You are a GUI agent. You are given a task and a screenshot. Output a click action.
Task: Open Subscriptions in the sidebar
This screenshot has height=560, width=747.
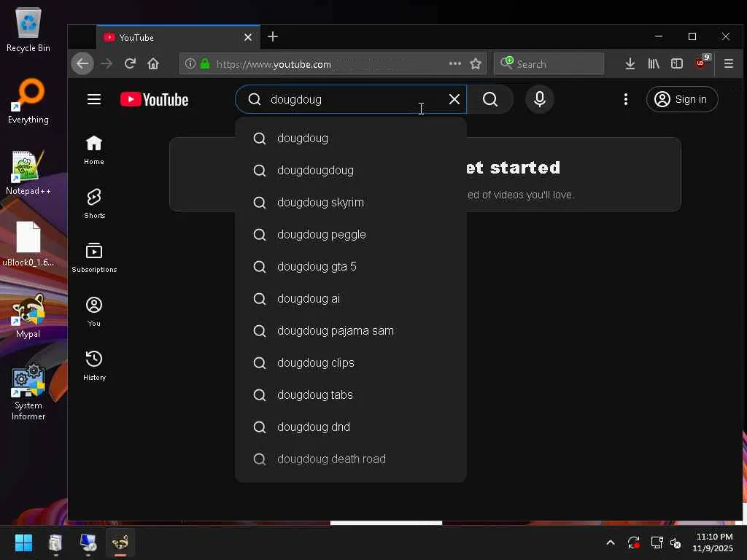pyautogui.click(x=94, y=257)
